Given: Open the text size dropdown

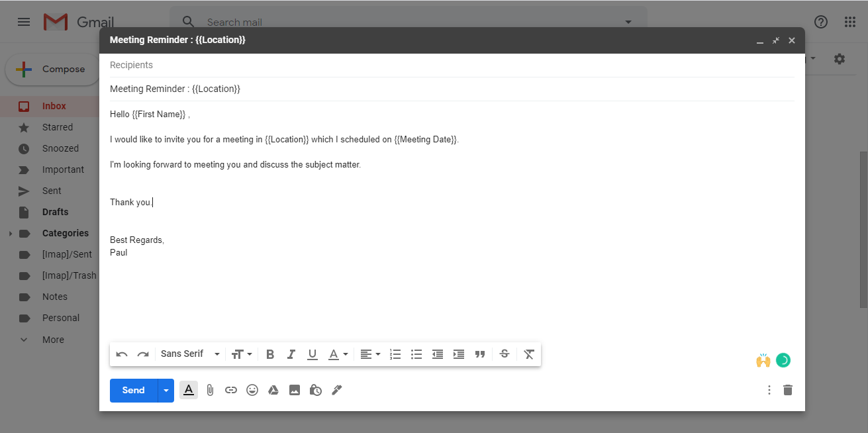Looking at the screenshot, I should coord(242,354).
